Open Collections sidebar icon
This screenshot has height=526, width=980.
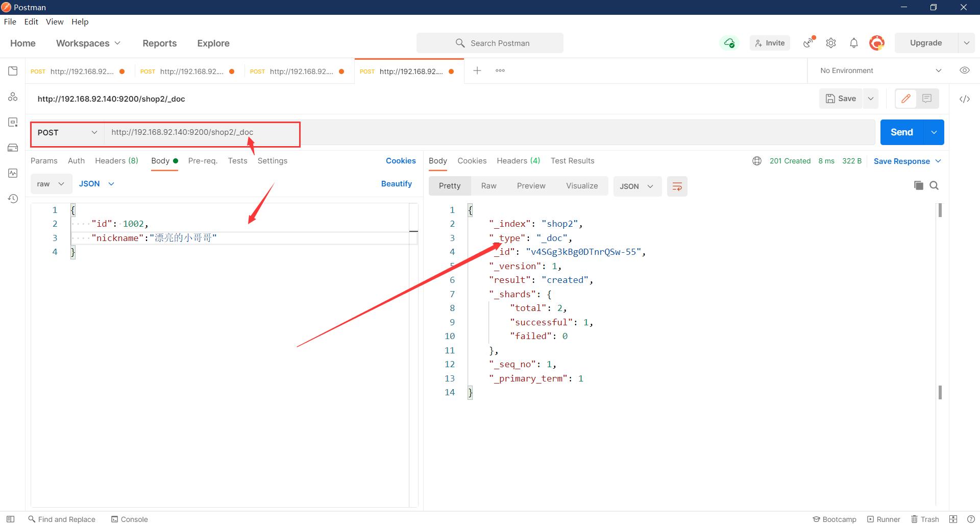13,71
